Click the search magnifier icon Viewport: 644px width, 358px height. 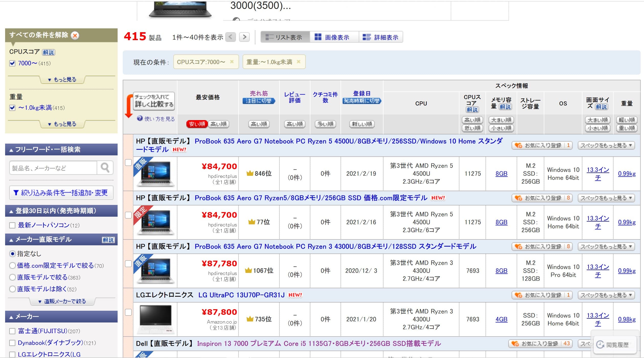(105, 168)
